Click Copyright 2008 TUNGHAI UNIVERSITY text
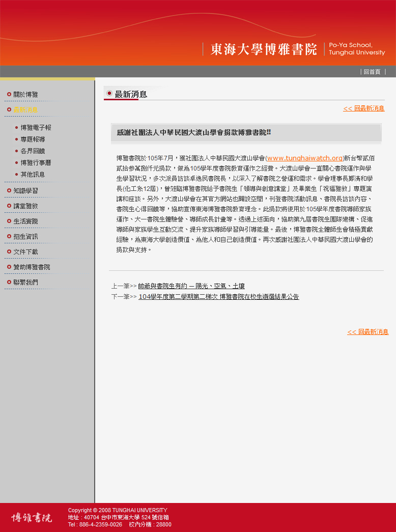 coord(118,510)
